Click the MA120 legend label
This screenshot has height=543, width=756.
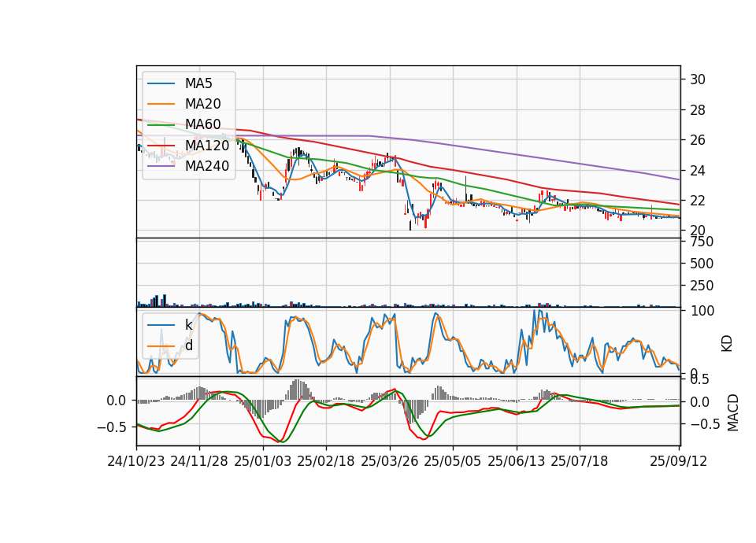click(x=207, y=145)
